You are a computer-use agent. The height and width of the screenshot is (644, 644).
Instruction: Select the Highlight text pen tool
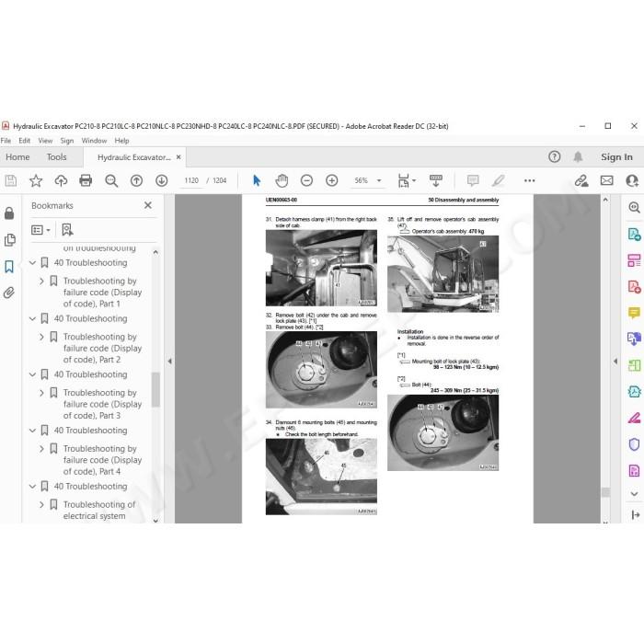(x=499, y=180)
